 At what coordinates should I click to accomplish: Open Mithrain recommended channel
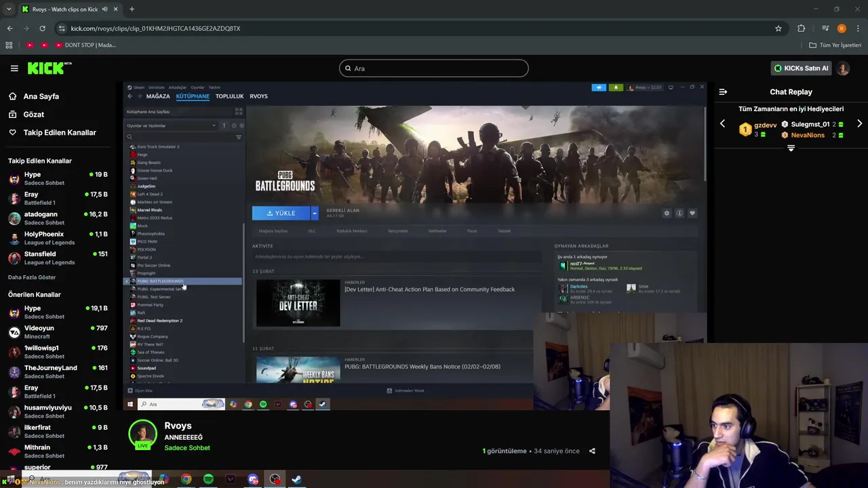(58, 451)
